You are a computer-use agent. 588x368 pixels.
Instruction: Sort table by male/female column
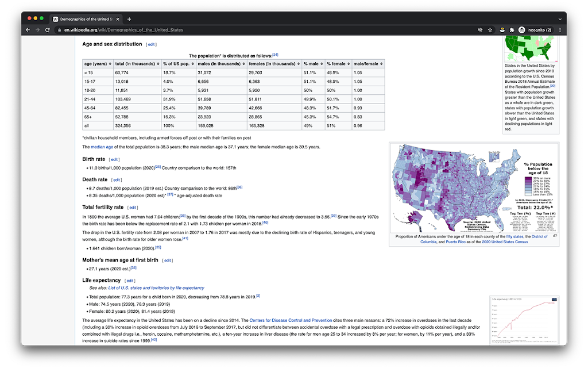[x=368, y=64]
